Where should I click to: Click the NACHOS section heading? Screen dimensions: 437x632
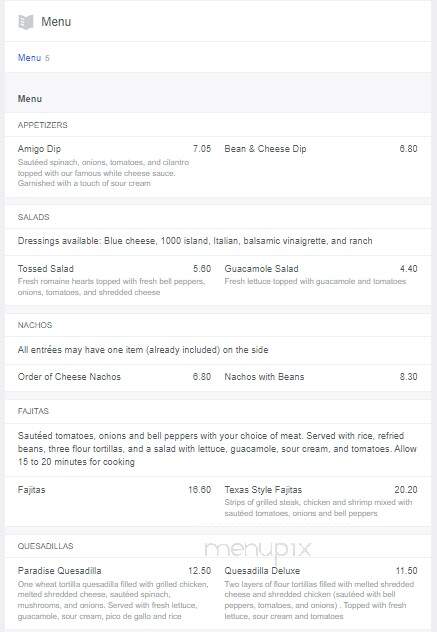[x=35, y=325]
